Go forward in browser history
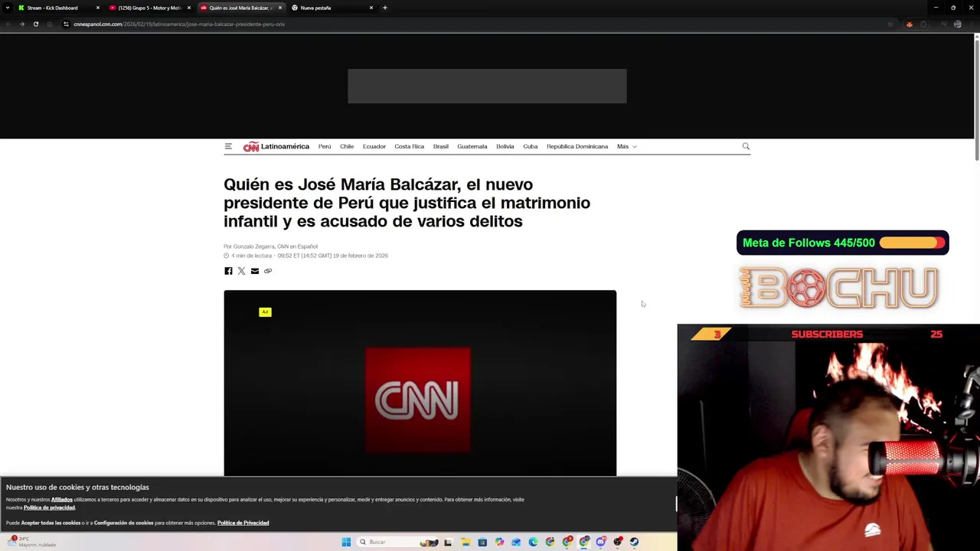The height and width of the screenshot is (551, 980). [x=21, y=24]
